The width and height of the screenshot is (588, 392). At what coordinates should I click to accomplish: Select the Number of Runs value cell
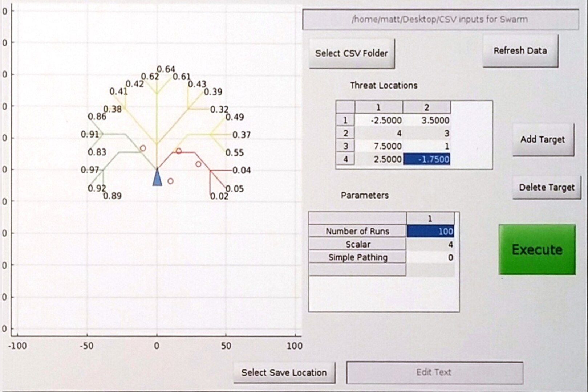point(430,231)
